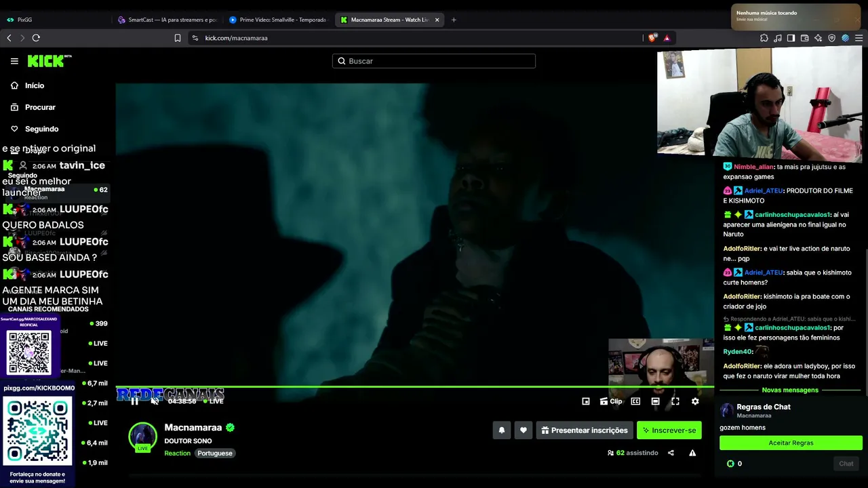Open a new browser tab
This screenshot has width=868, height=488.
click(454, 20)
